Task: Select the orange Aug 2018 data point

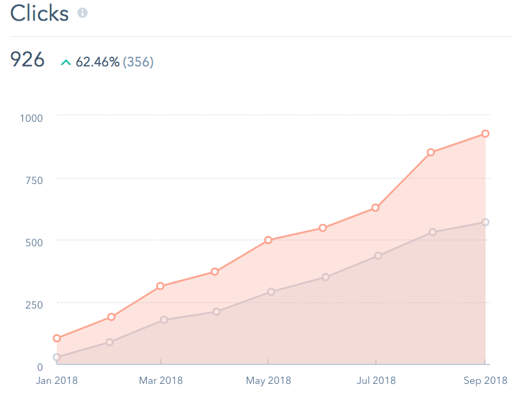Action: 431,152
